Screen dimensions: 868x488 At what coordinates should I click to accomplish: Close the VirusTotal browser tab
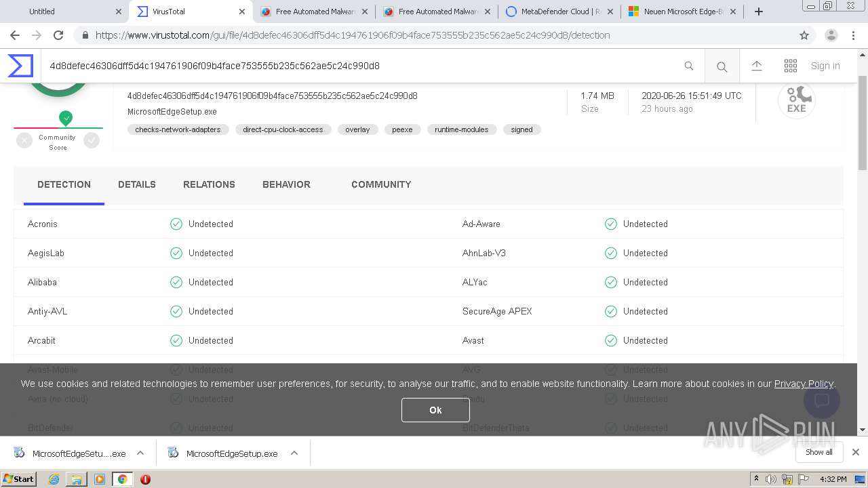click(x=242, y=12)
